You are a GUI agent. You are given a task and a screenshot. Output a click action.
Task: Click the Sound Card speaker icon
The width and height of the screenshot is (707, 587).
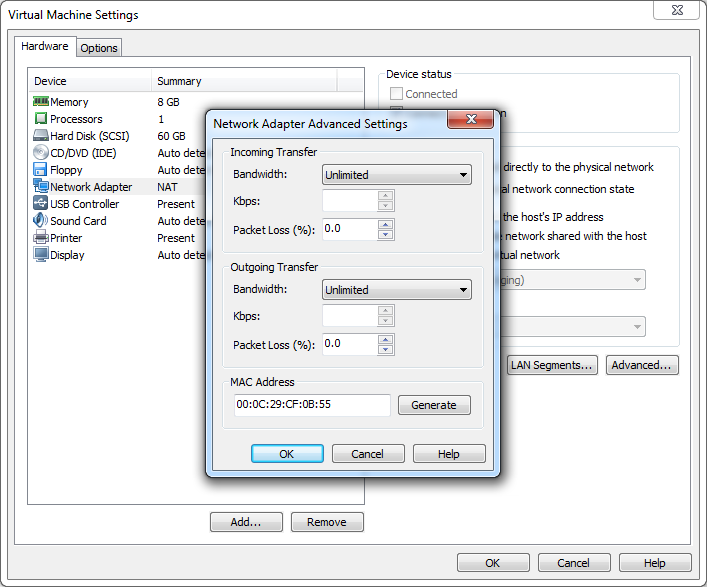[41, 221]
